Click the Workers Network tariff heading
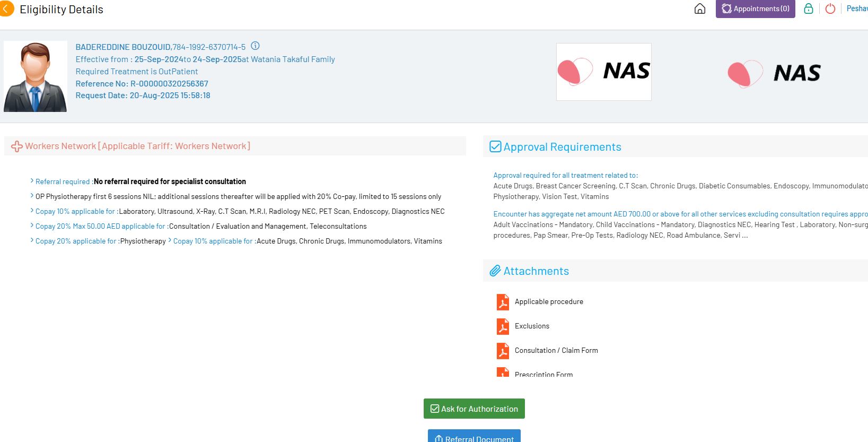The image size is (868, 442). [x=137, y=146]
